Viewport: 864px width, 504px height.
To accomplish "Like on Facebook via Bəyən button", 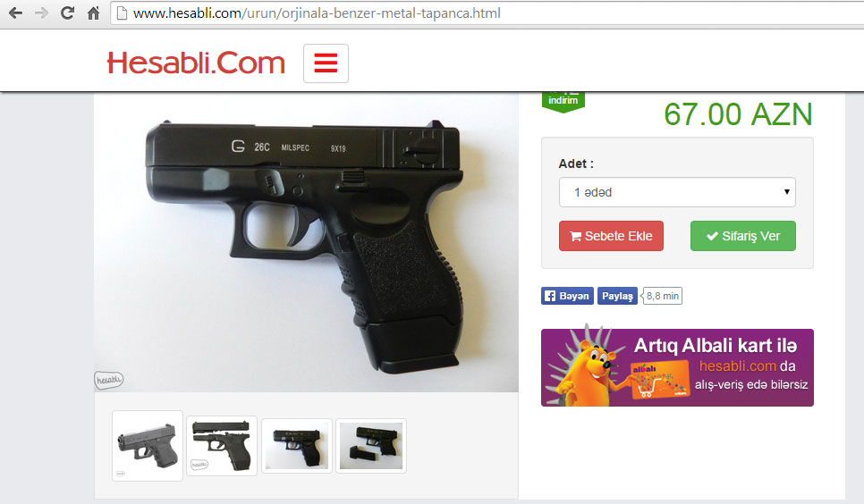I will pos(567,296).
